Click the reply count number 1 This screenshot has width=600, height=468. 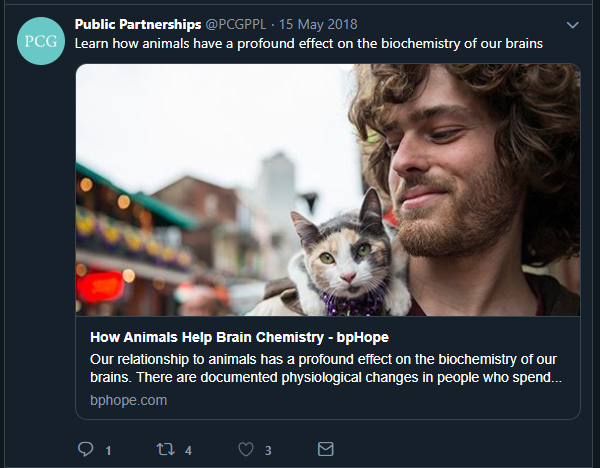click(108, 451)
